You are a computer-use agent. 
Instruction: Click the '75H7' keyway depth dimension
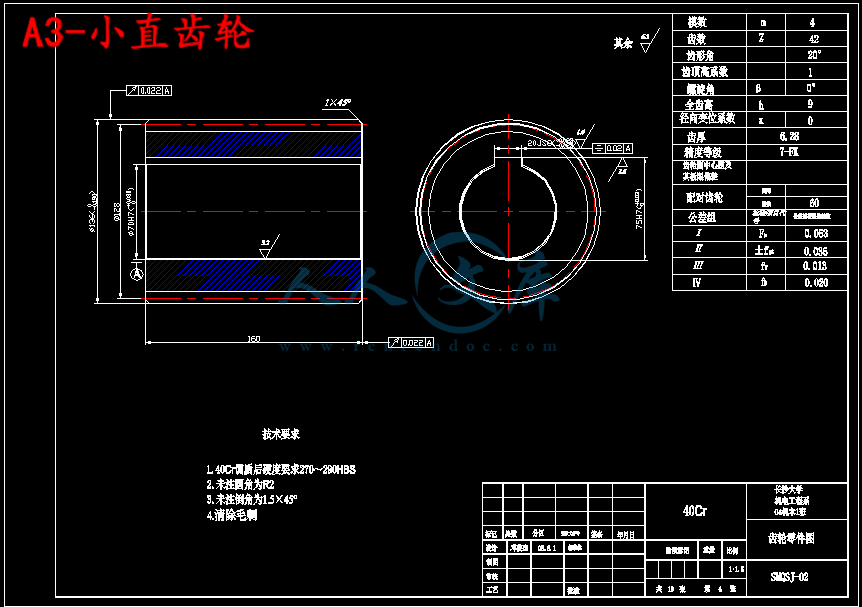pyautogui.click(x=638, y=209)
